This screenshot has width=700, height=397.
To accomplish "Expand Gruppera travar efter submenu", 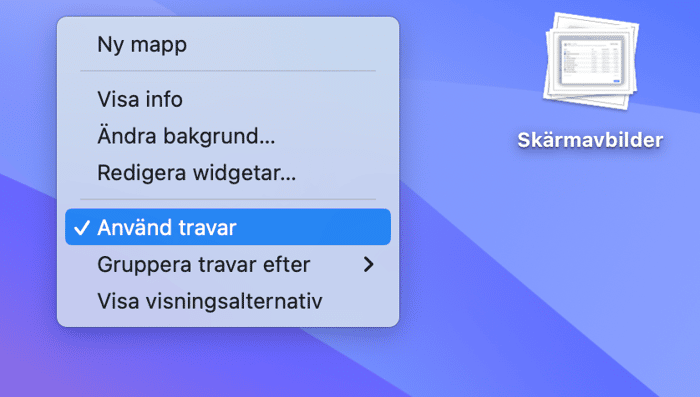I will (228, 264).
